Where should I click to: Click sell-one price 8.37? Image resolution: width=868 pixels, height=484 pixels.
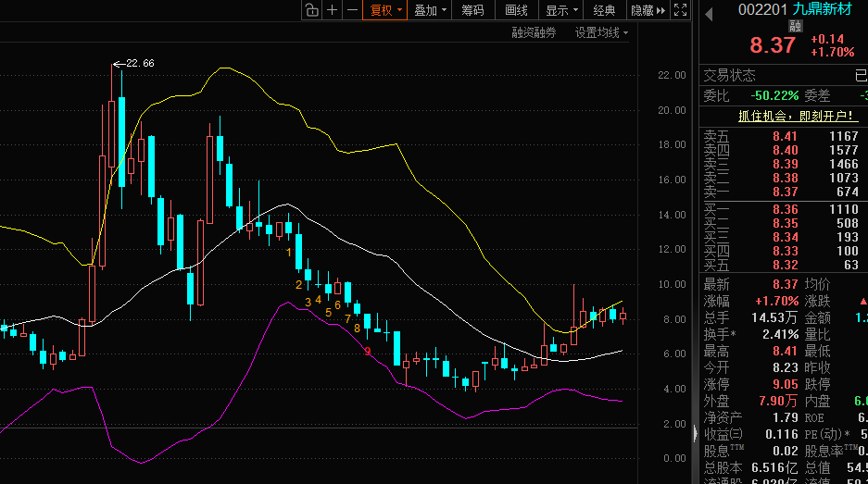pyautogui.click(x=785, y=192)
